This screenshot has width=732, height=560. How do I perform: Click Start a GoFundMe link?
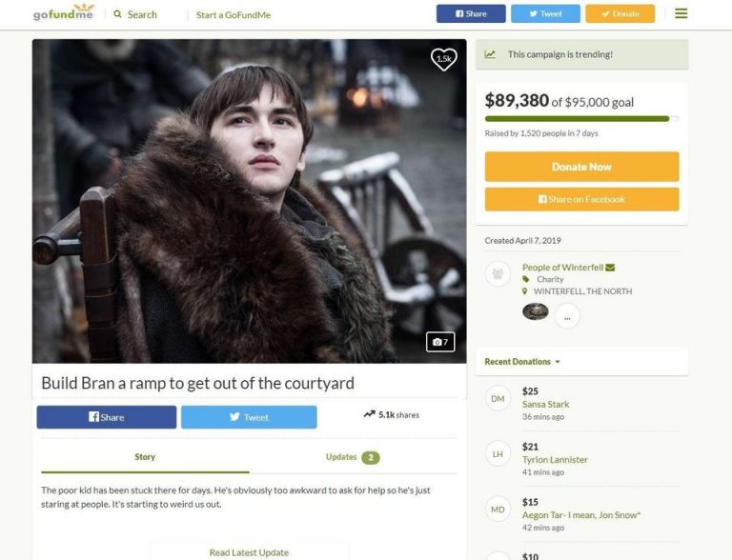[x=234, y=14]
